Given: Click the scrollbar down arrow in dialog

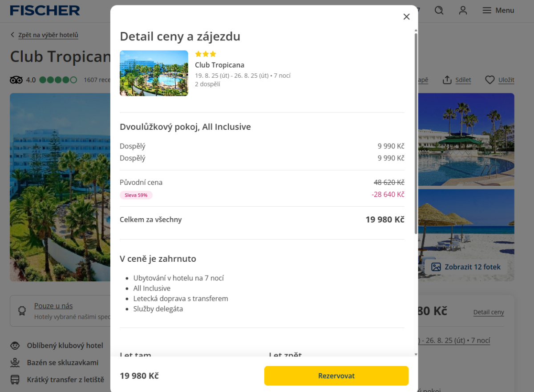Looking at the screenshot, I should coord(416,354).
